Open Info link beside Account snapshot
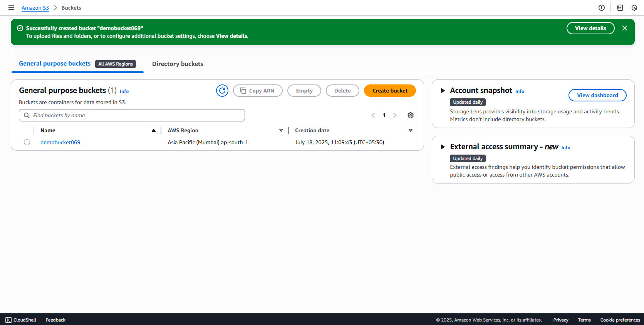644x325 pixels. click(520, 91)
